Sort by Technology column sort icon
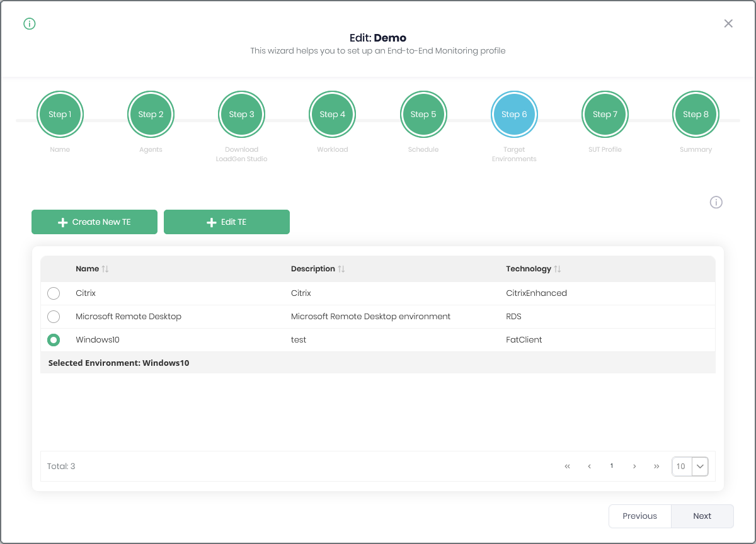This screenshot has width=756, height=544. [x=558, y=269]
